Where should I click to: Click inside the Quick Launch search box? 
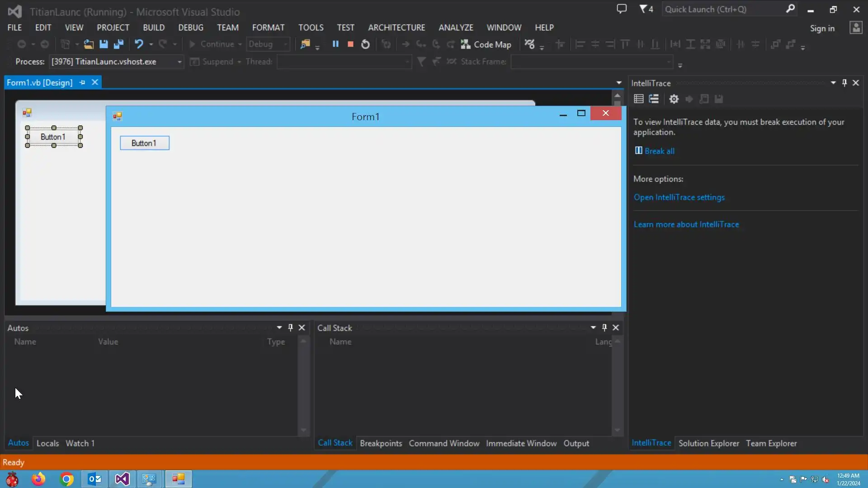click(723, 9)
